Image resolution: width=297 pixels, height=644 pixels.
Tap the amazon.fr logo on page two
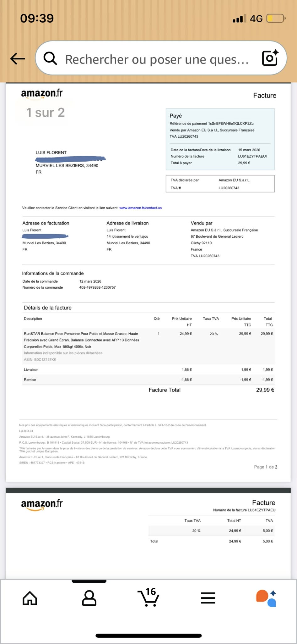(42, 504)
